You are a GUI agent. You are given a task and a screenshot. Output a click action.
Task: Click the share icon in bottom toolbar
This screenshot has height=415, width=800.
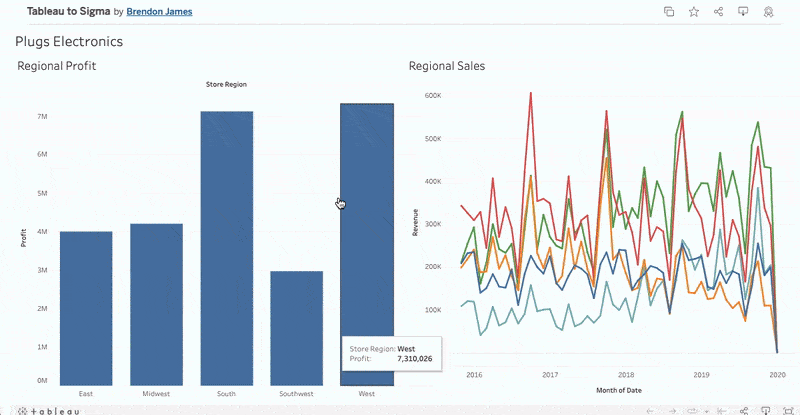coord(744,411)
